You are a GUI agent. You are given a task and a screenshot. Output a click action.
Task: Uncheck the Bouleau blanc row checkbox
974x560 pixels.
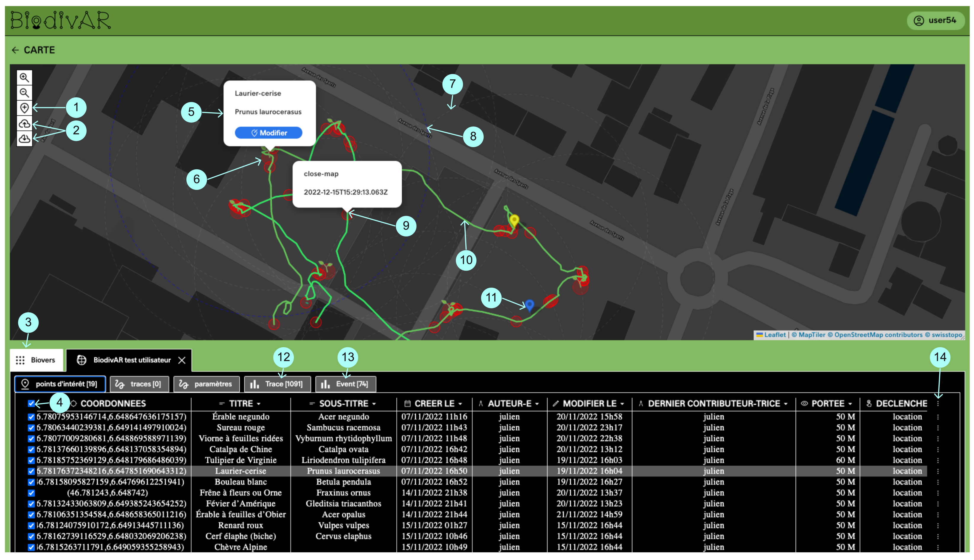(x=31, y=482)
